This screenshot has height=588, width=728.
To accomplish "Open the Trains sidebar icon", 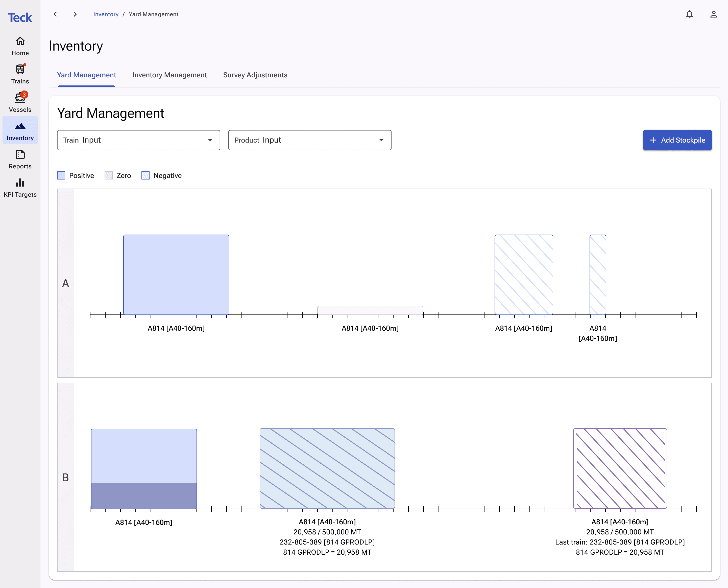I will [x=20, y=70].
